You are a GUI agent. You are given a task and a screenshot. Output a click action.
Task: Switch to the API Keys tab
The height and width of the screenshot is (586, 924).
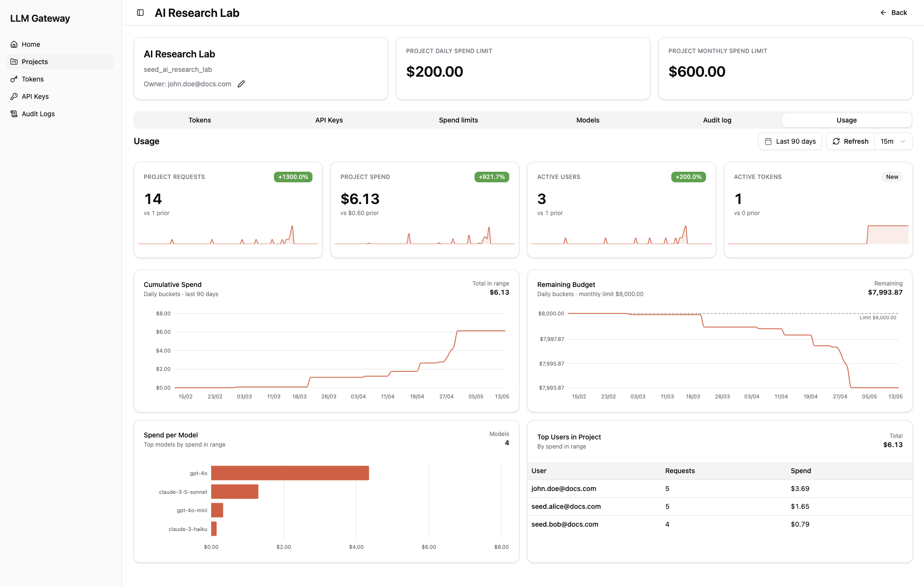tap(329, 120)
